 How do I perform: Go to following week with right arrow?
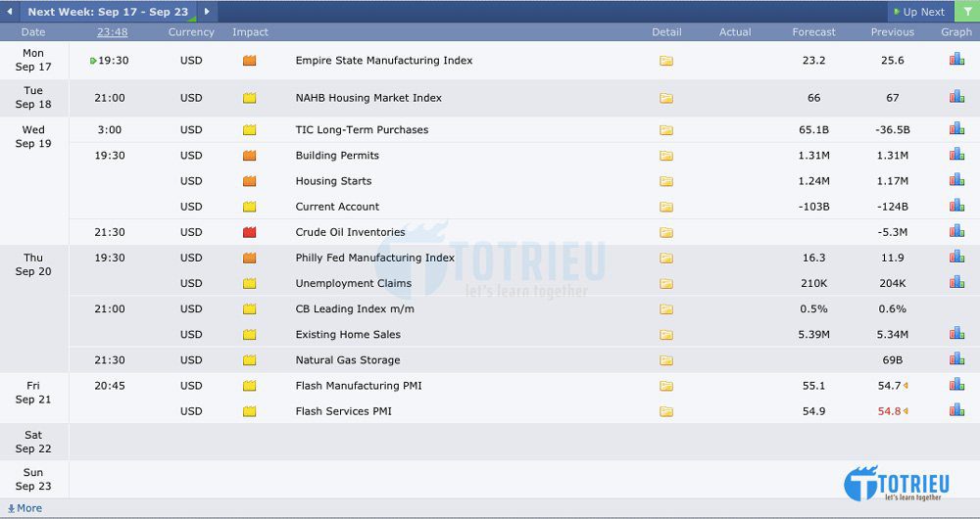[207, 11]
